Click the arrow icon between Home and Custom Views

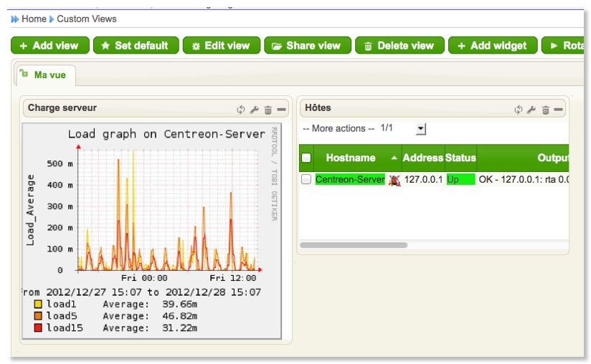click(52, 19)
